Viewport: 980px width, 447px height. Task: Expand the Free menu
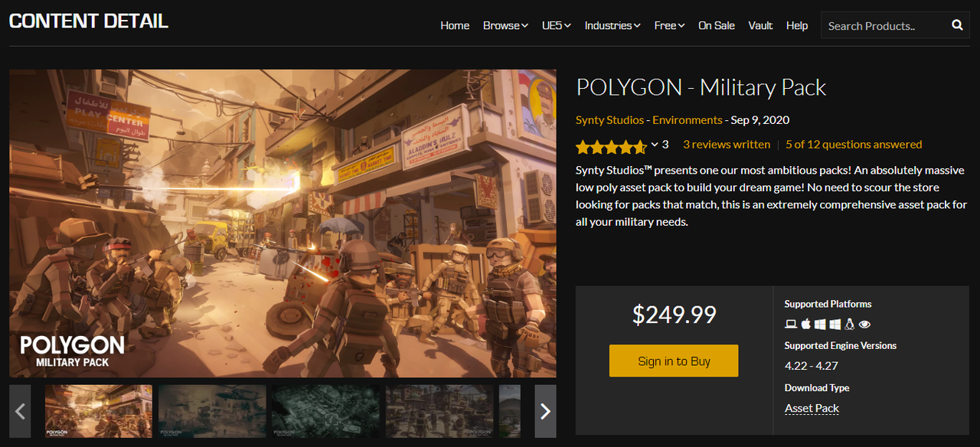point(669,25)
